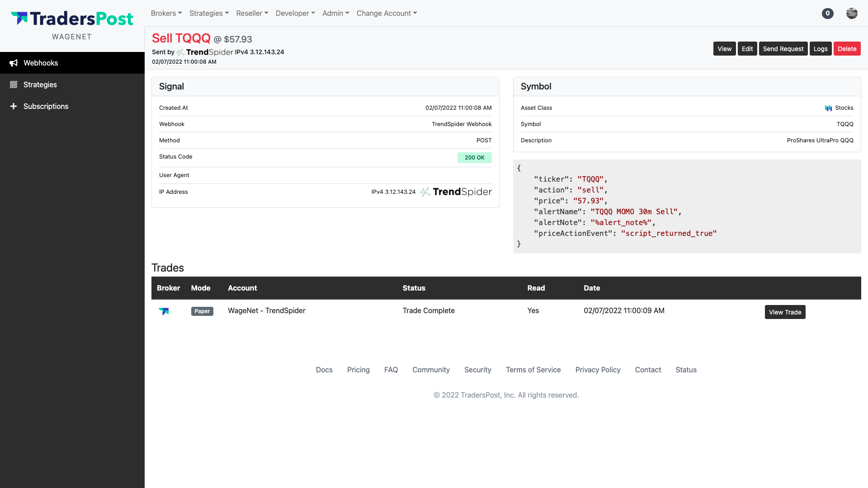
Task: Click View Trade for WageNet - TrendSpider
Action: [x=785, y=312]
